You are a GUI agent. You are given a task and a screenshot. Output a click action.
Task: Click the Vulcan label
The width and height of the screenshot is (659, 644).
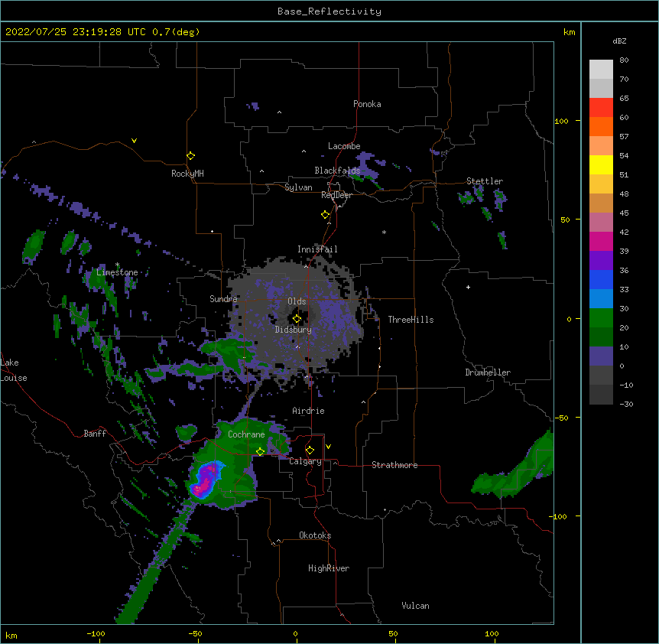coord(415,606)
